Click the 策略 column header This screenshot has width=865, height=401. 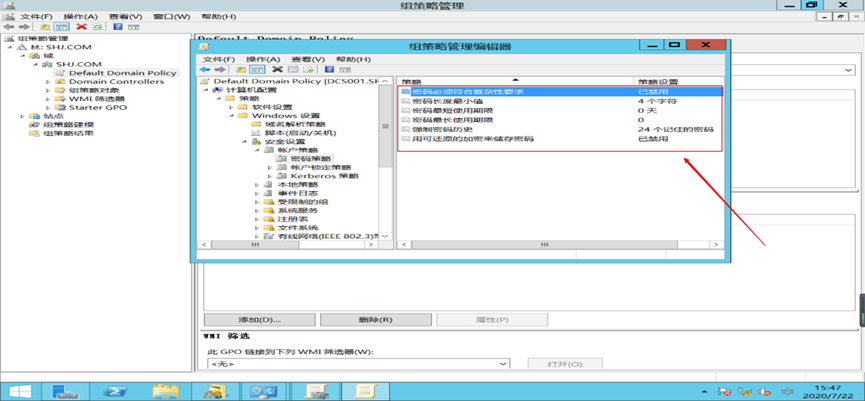(515, 81)
